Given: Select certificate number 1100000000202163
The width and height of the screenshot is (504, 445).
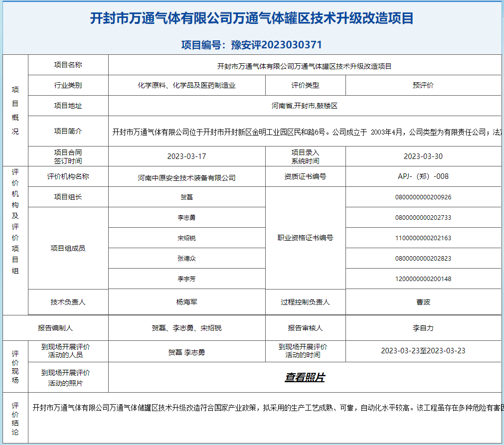Looking at the screenshot, I should [423, 238].
